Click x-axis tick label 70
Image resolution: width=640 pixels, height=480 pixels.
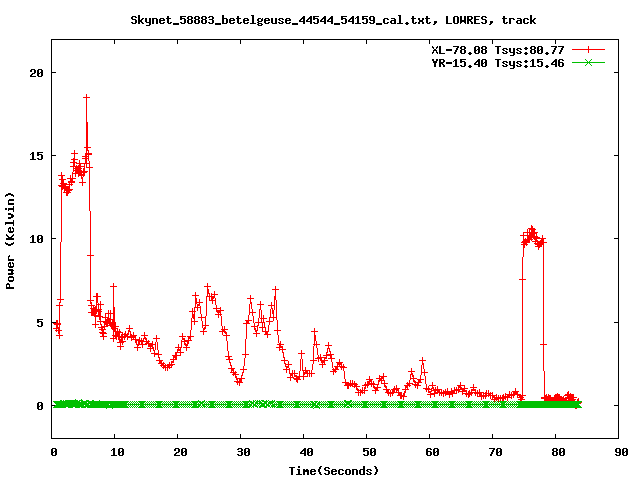495,452
